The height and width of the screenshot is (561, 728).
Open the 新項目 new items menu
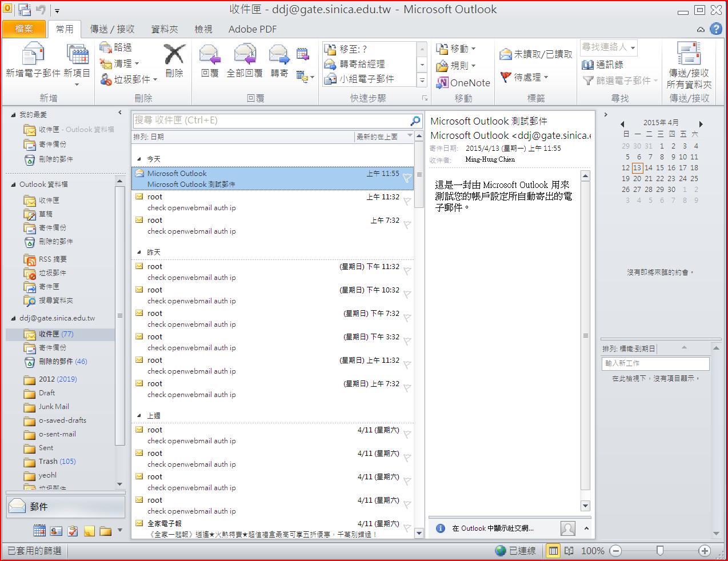pos(77,64)
